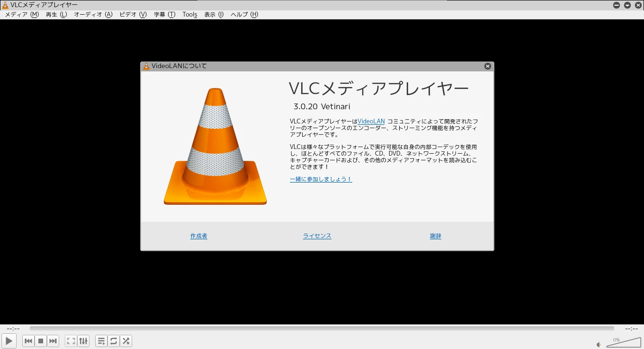Screen dimensions: 644x349
Task: Click the previous track button
Action: (x=28, y=340)
